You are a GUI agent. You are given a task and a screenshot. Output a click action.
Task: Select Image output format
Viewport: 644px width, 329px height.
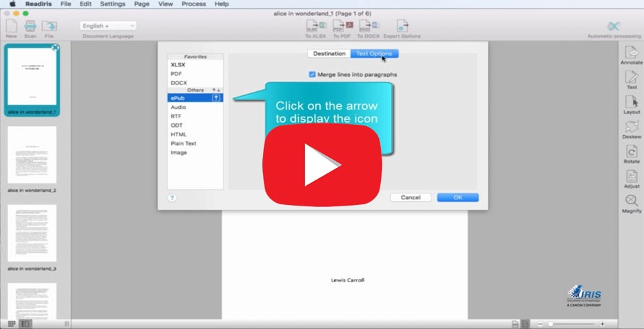click(195, 152)
